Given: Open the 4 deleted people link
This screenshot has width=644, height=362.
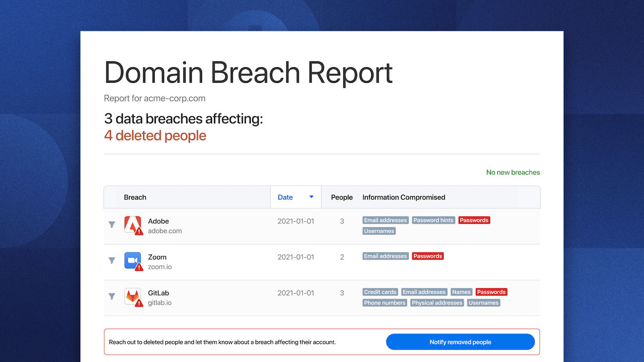Looking at the screenshot, I should (x=155, y=135).
